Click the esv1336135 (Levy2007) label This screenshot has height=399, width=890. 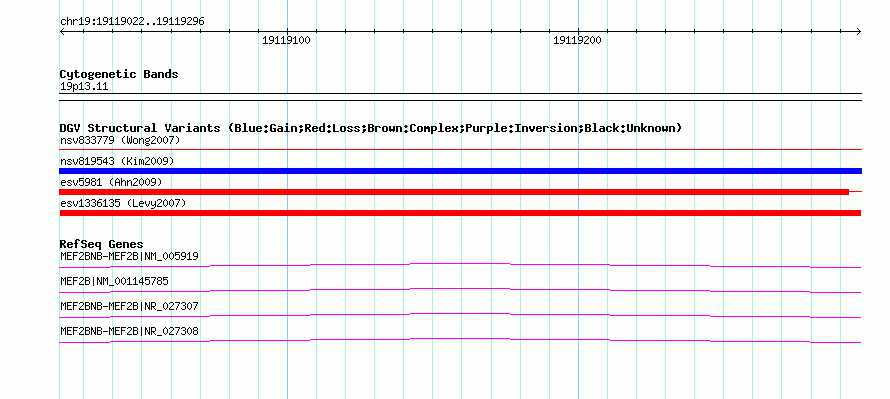123,203
